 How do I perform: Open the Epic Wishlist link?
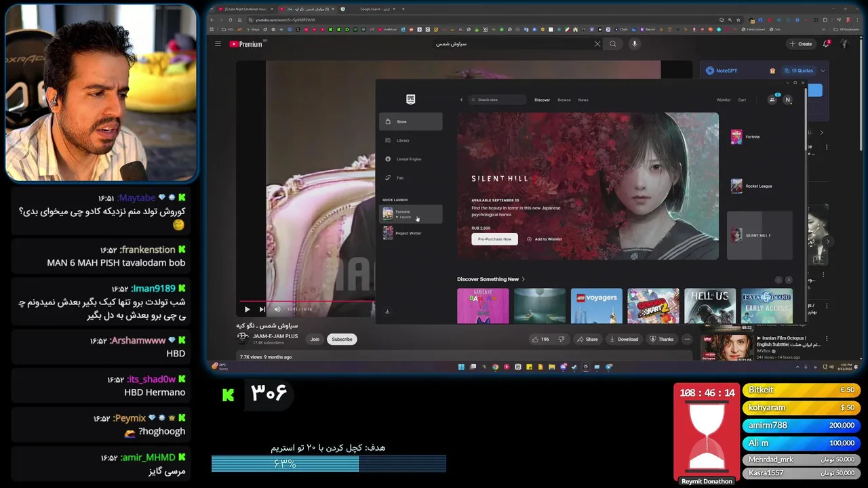click(x=724, y=100)
